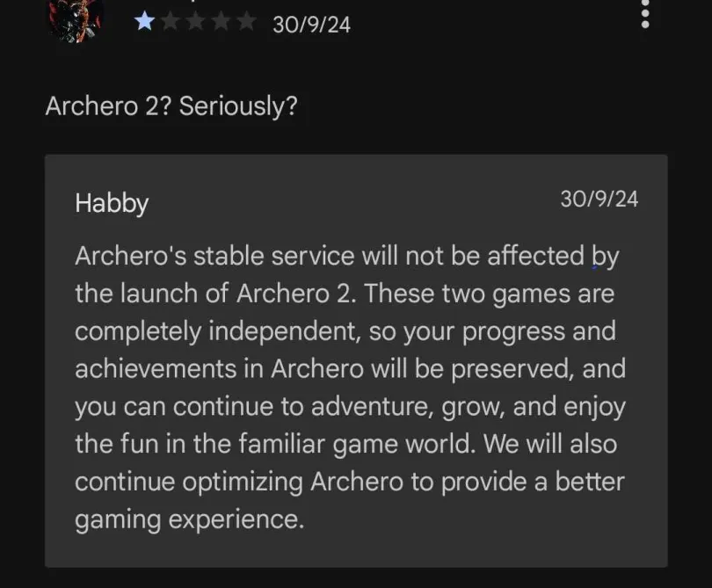Click the second grey rating star
The height and width of the screenshot is (588, 712).
tap(170, 21)
